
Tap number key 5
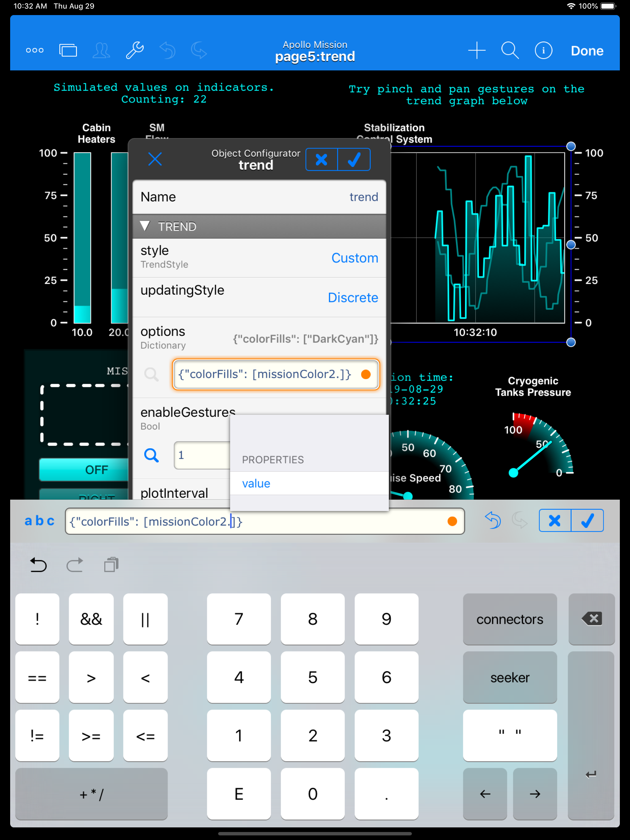click(x=313, y=678)
